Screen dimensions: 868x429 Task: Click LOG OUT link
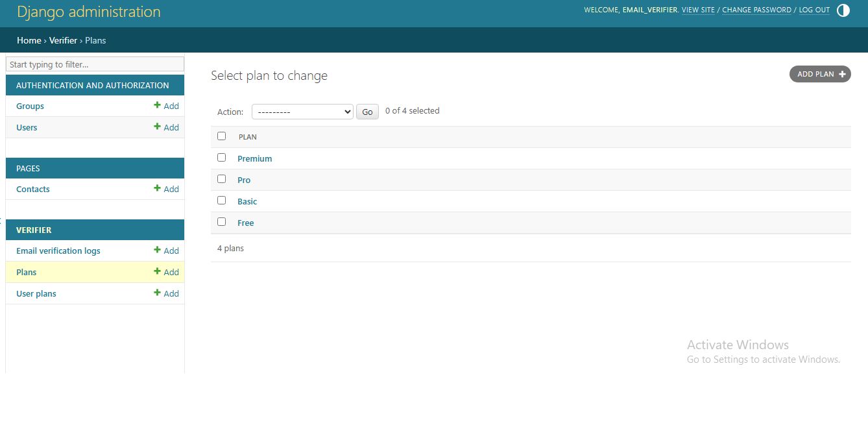coord(814,10)
